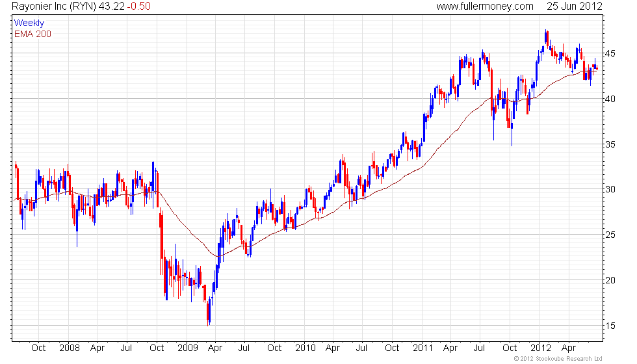Click the 2008 year label on time axis

coord(70,348)
